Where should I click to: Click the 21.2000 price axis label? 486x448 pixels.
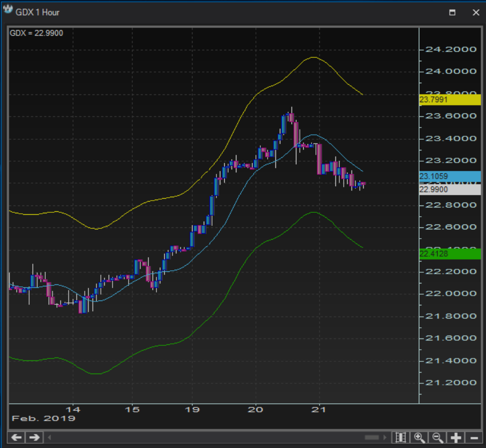coord(451,383)
